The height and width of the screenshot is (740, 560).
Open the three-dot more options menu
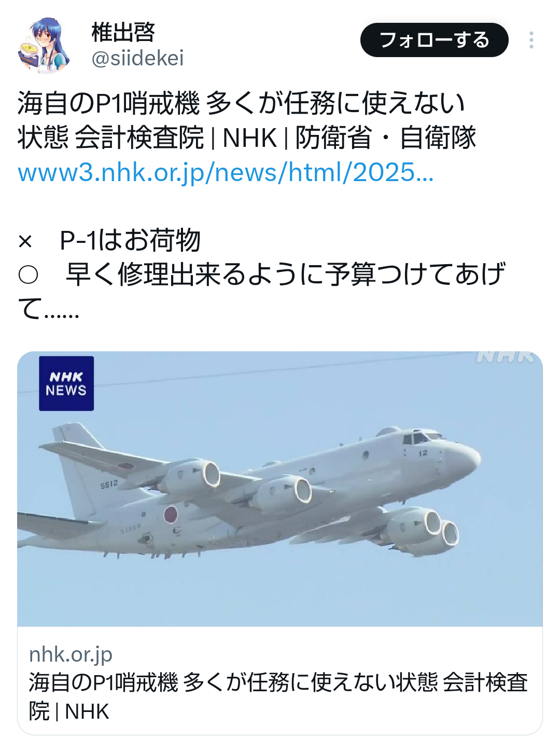531,40
